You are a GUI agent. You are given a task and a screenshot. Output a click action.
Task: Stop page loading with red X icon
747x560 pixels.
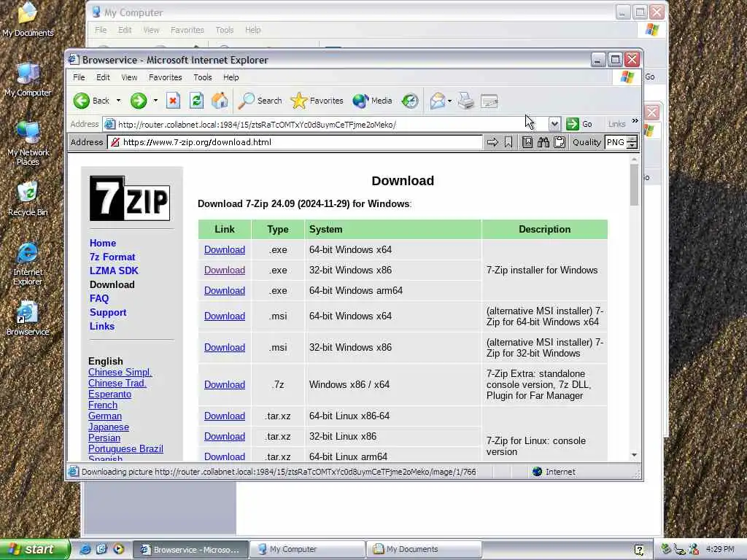[173, 101]
